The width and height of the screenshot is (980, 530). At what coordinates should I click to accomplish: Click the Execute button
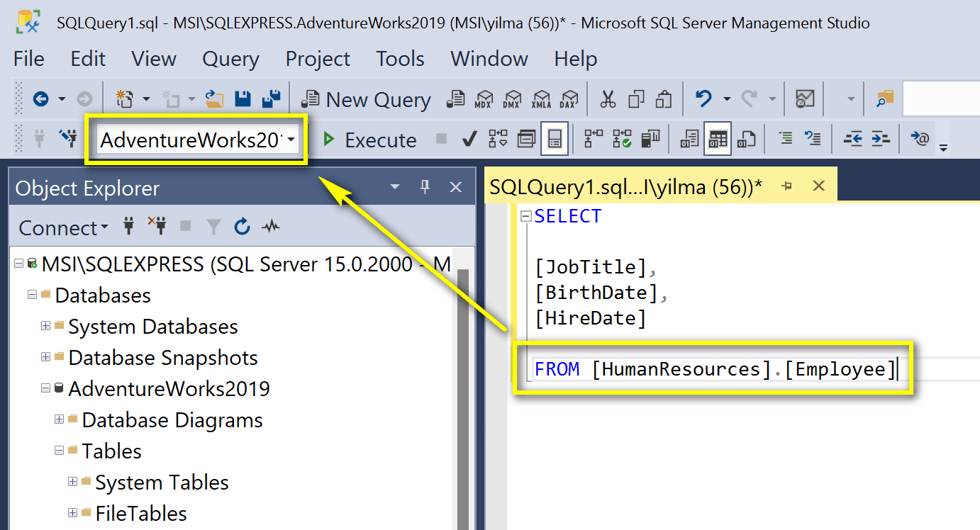pyautogui.click(x=369, y=140)
